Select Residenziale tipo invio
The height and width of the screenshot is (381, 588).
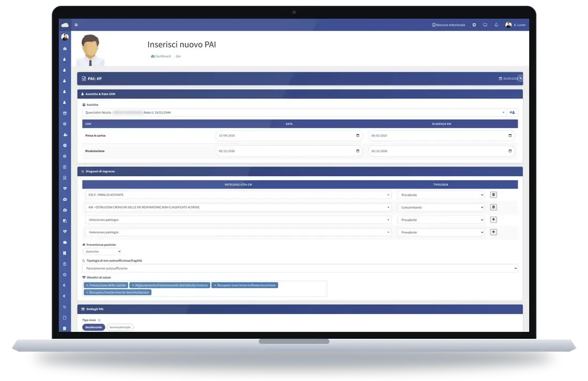(94, 328)
